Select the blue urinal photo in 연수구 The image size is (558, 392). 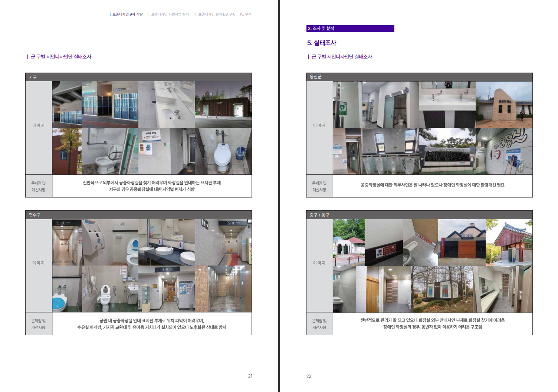click(x=67, y=289)
